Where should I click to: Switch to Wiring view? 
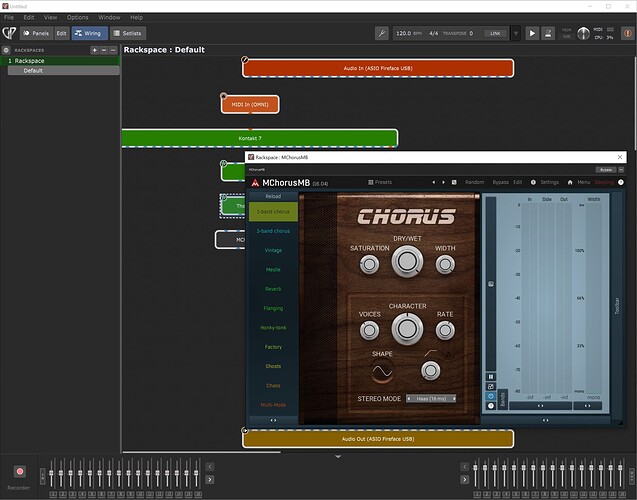click(x=89, y=33)
